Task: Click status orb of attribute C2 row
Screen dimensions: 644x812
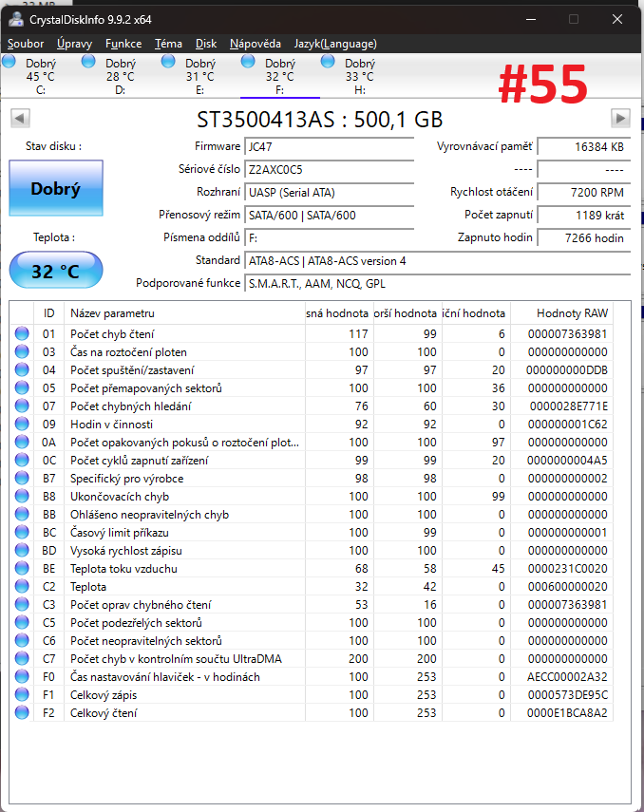Action: [x=22, y=586]
